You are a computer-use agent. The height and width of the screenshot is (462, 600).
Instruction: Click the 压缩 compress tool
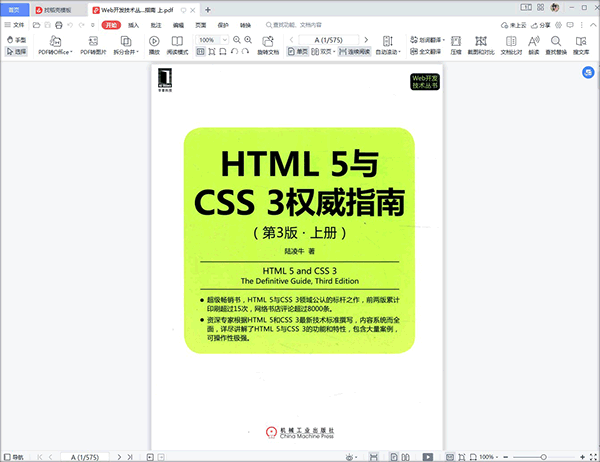tap(456, 45)
